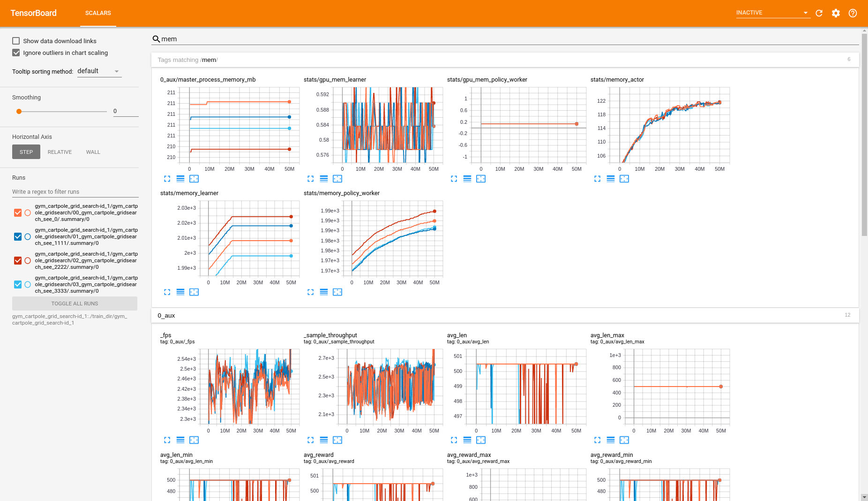
Task: Toggle log scale on the stats/memory_policy_worker chart
Action: pos(323,292)
